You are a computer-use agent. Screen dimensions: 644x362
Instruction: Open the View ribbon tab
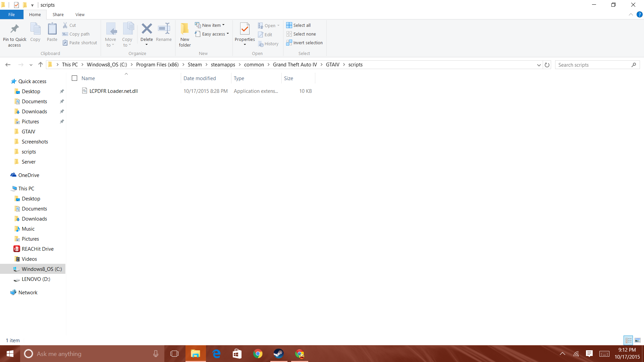click(x=80, y=14)
